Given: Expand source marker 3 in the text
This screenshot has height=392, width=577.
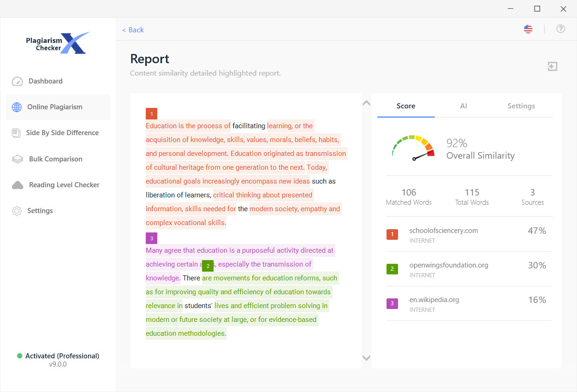Looking at the screenshot, I should (151, 238).
